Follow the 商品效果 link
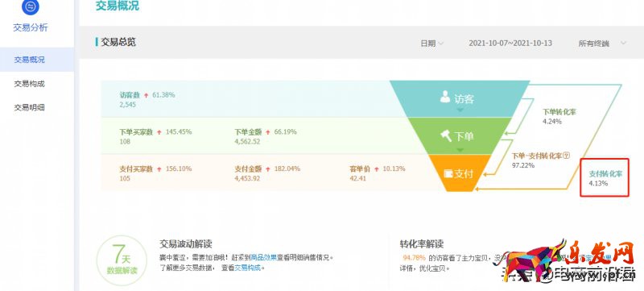The image size is (644, 291). pyautogui.click(x=263, y=258)
